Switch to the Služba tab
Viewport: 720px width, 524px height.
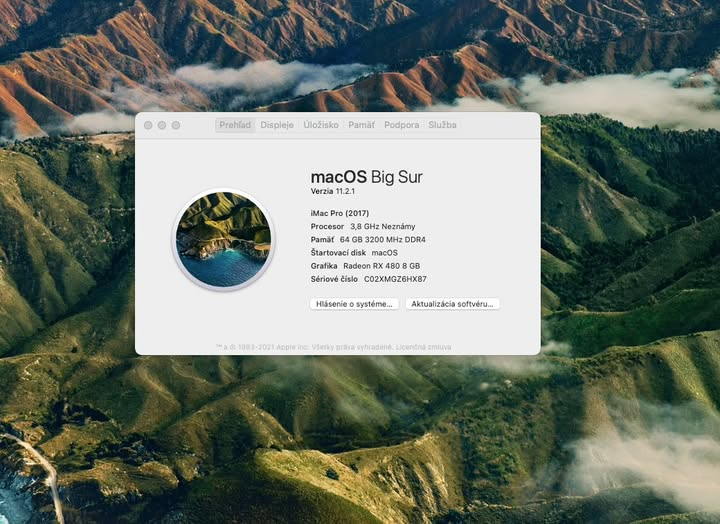[x=442, y=125]
